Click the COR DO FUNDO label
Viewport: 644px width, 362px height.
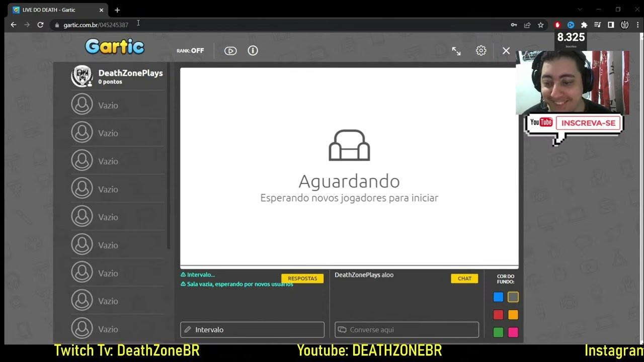506,279
